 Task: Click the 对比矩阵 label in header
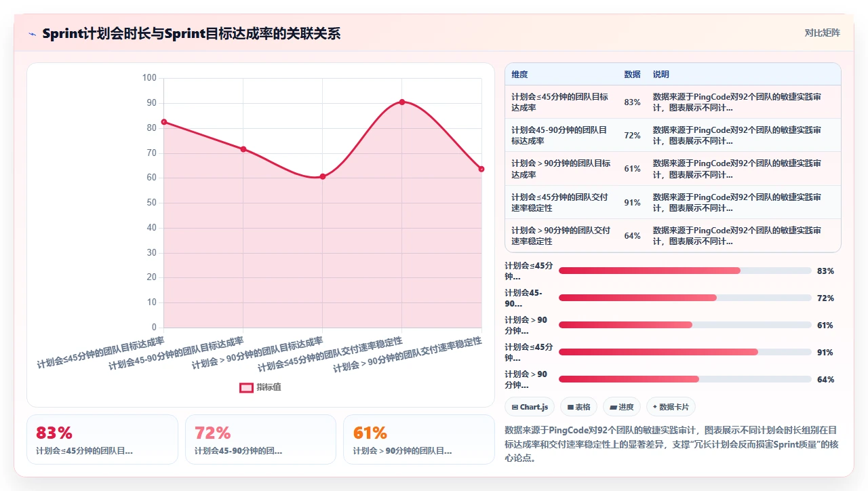click(x=822, y=33)
